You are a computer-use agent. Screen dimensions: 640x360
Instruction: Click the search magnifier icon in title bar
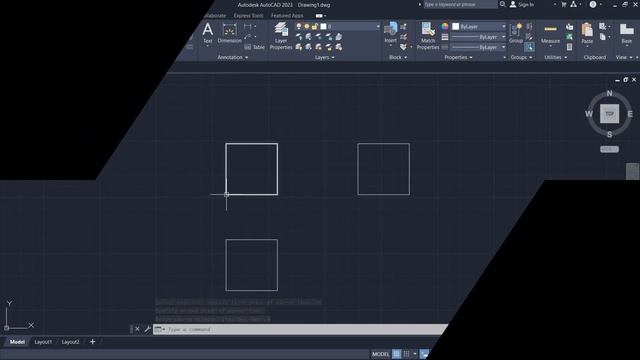[x=503, y=4]
